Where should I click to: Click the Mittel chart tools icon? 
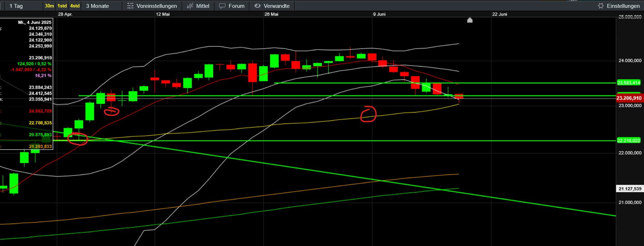(x=190, y=6)
